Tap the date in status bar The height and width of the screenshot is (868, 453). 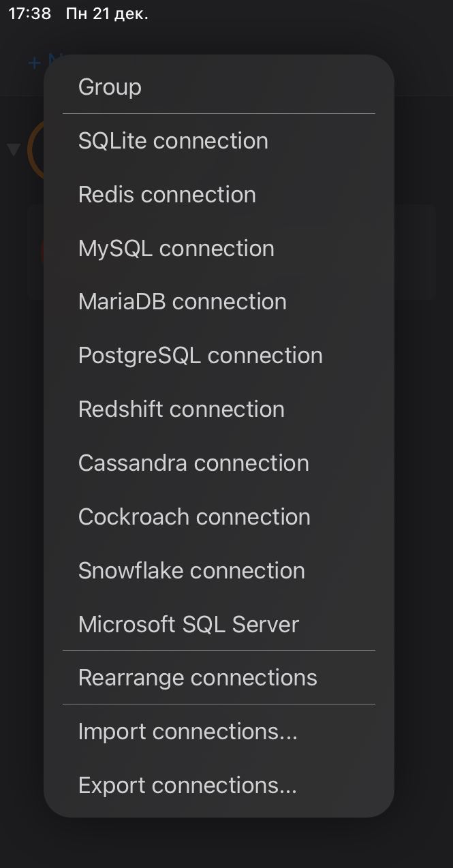tap(107, 14)
